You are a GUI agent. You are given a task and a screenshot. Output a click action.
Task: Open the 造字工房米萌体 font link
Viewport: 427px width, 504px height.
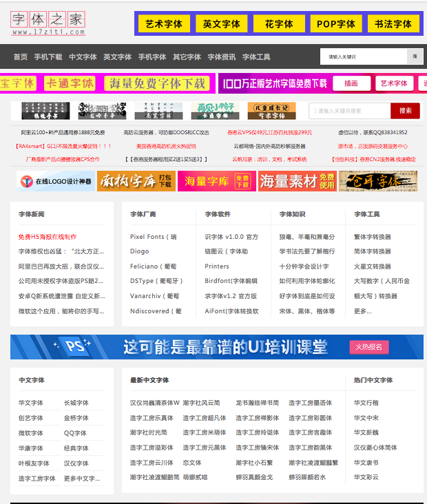click(x=205, y=432)
